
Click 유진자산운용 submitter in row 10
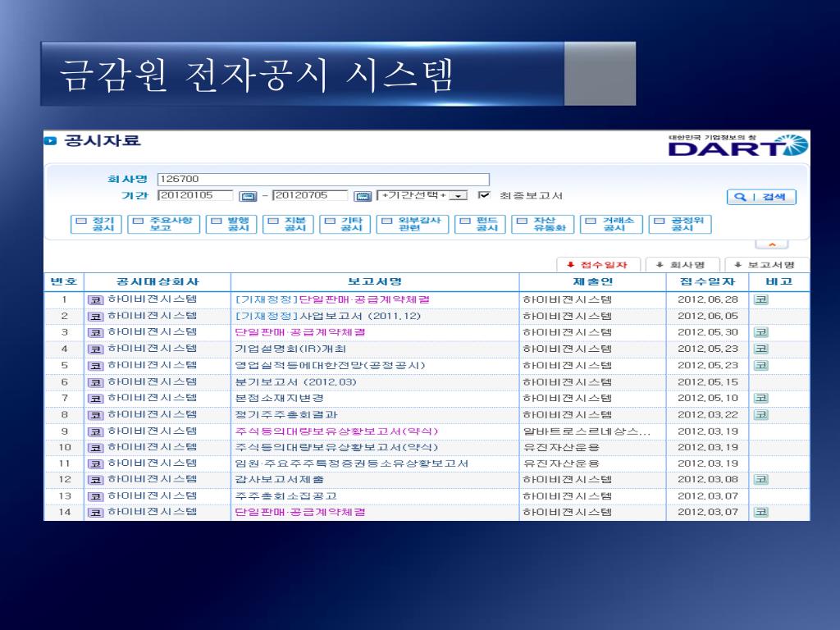(561, 447)
